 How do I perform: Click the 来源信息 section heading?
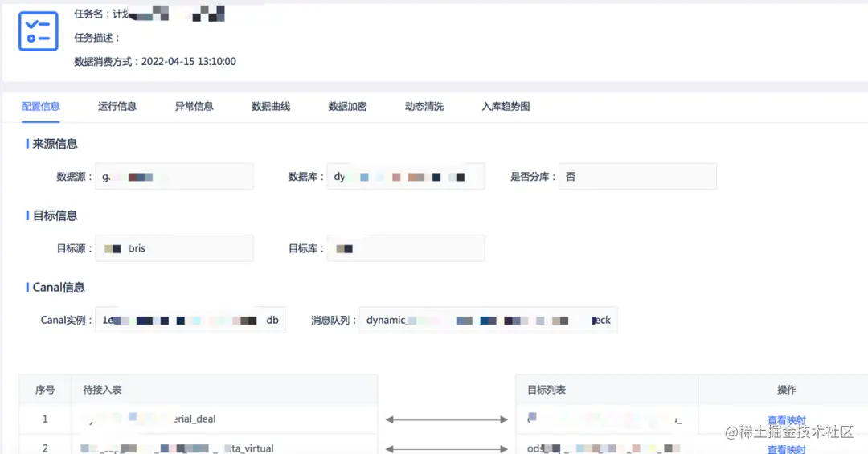tap(55, 144)
